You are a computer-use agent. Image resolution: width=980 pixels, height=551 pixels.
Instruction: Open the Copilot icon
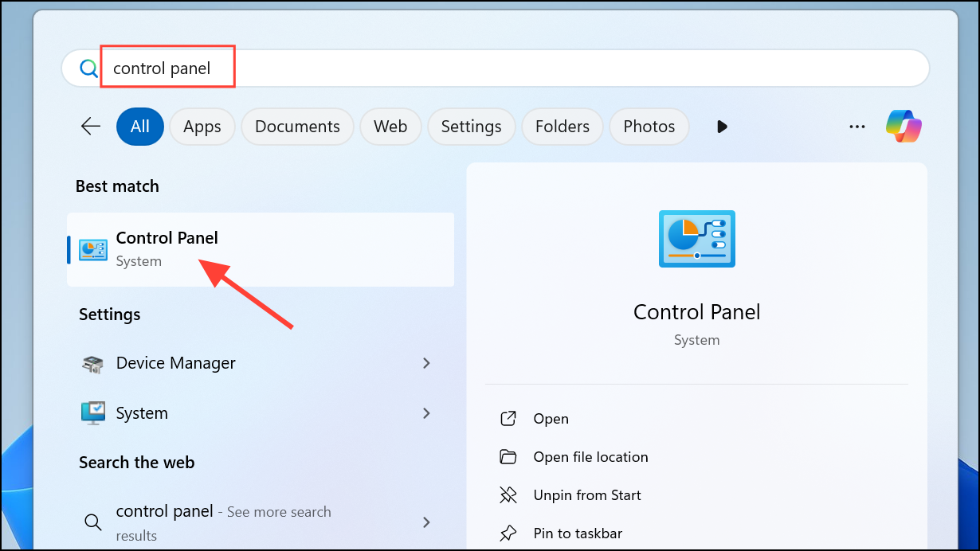(x=904, y=127)
